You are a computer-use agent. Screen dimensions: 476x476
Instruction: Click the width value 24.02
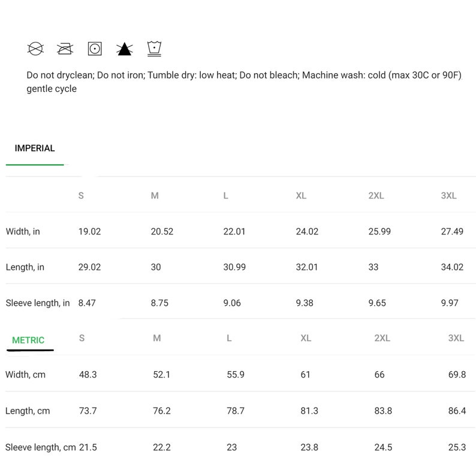tap(307, 231)
